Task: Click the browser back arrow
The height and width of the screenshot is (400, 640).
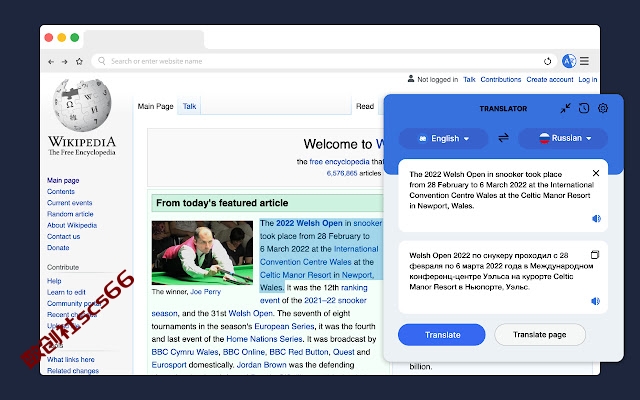Action: 51,62
